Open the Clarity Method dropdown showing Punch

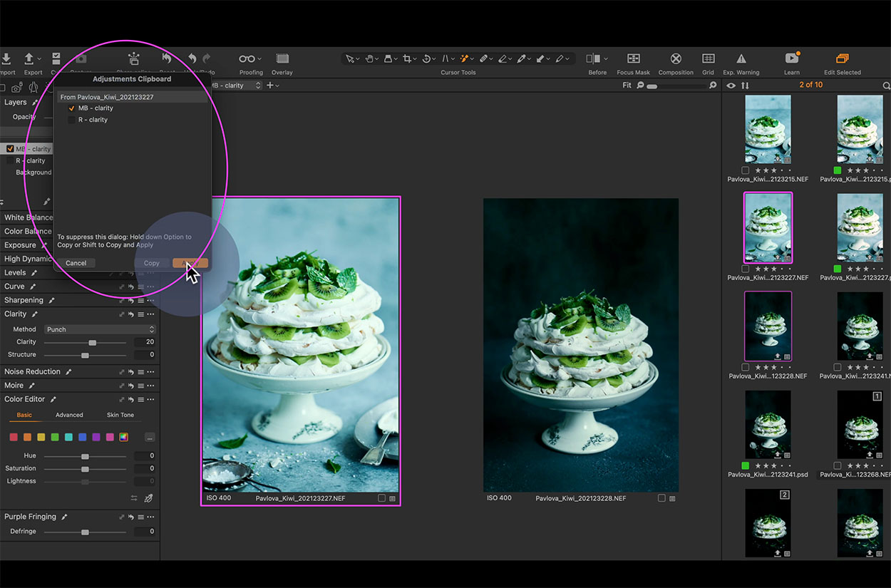(x=100, y=329)
